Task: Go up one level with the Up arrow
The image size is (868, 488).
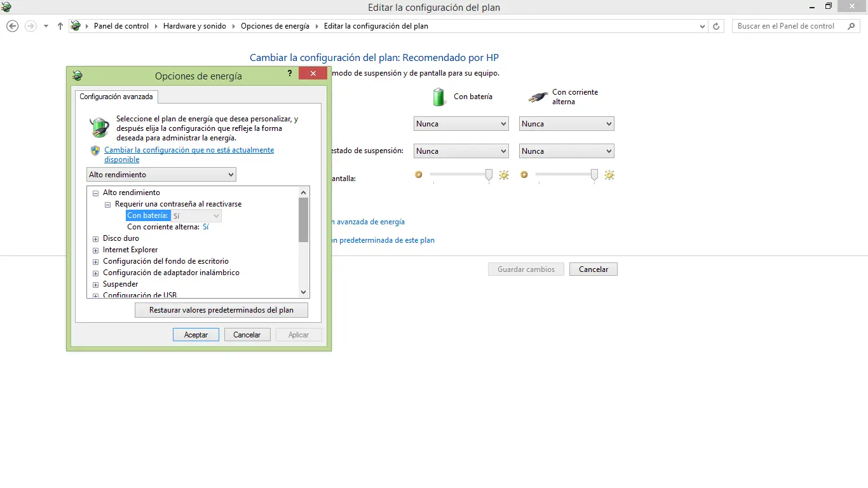Action: [x=60, y=26]
